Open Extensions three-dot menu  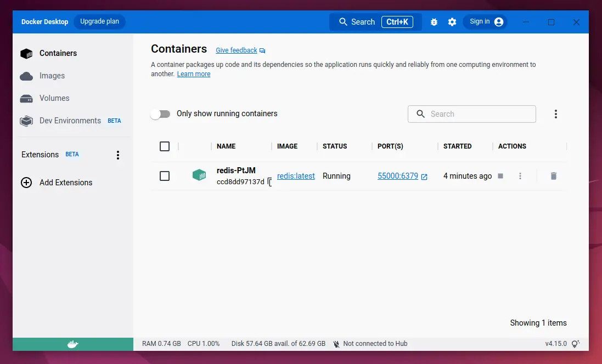pos(118,155)
